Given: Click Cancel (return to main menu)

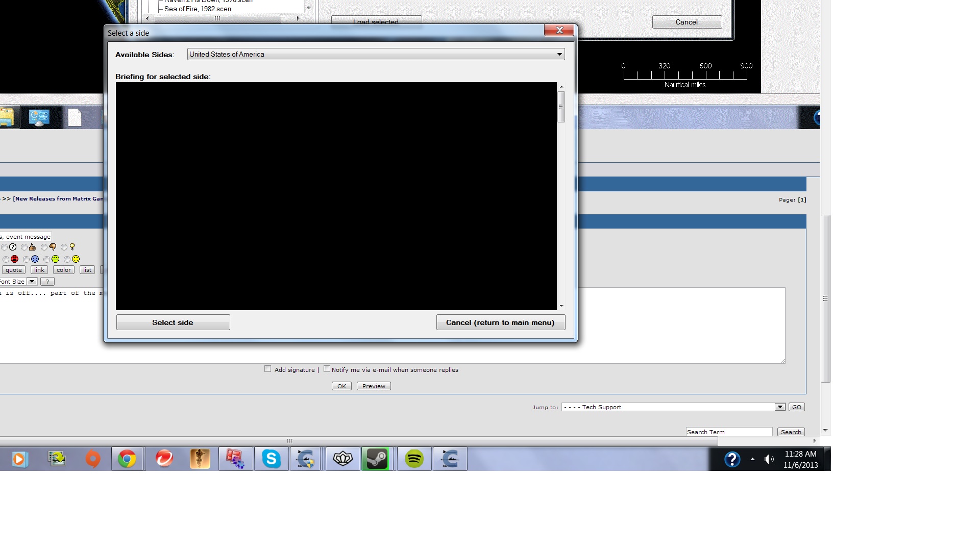Looking at the screenshot, I should pyautogui.click(x=501, y=322).
